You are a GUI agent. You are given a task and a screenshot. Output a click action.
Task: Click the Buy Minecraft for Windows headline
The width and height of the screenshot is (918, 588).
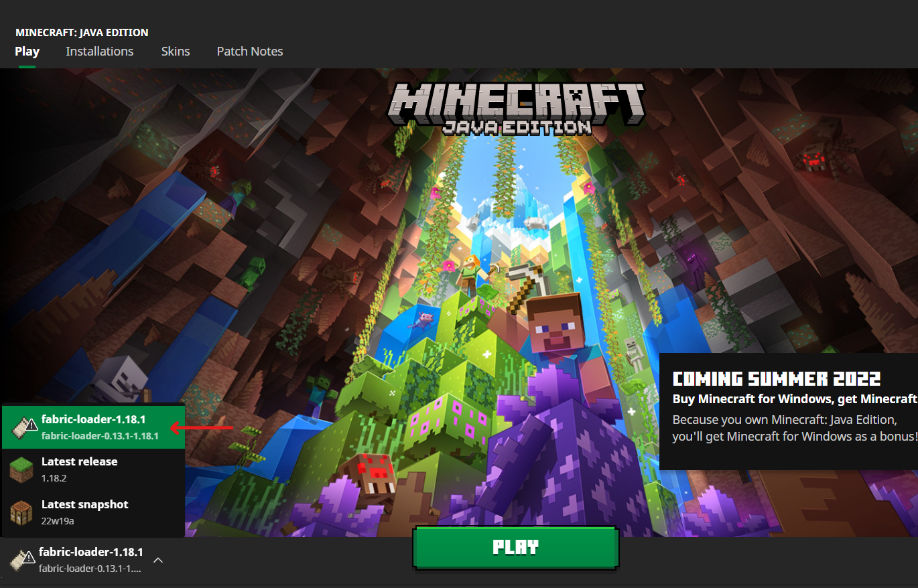pyautogui.click(x=794, y=399)
